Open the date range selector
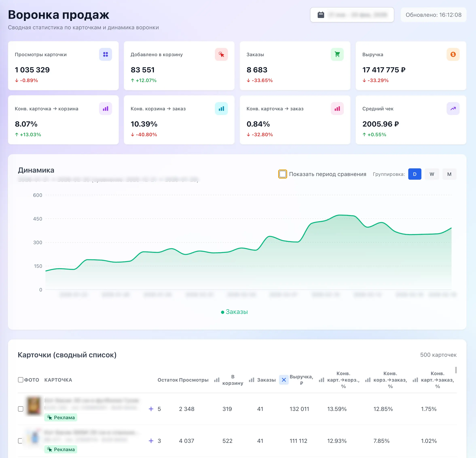This screenshot has height=458, width=476. pos(352,15)
